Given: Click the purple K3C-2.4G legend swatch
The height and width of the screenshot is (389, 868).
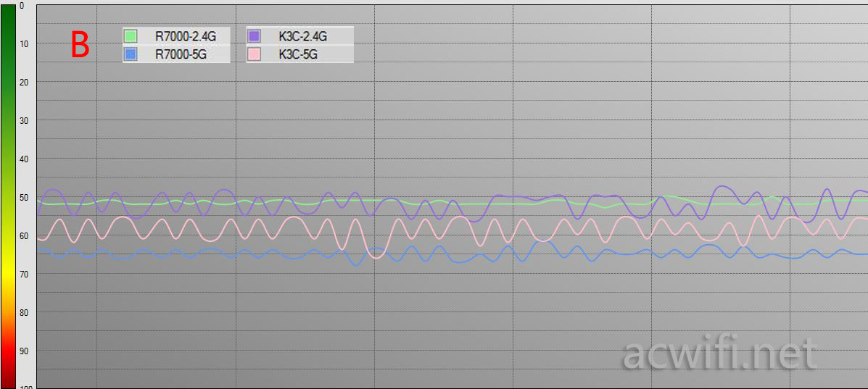Looking at the screenshot, I should (x=254, y=36).
